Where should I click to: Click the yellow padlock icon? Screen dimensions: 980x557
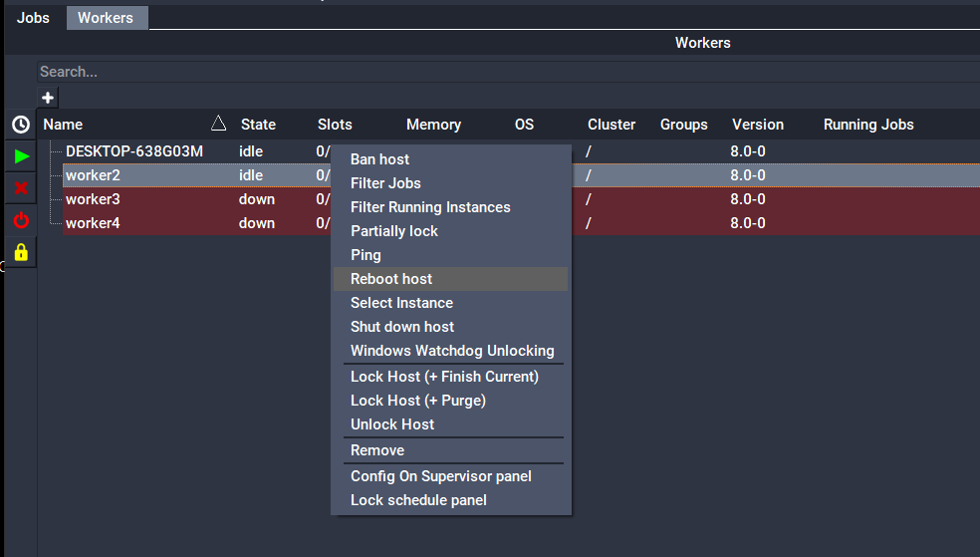(21, 252)
